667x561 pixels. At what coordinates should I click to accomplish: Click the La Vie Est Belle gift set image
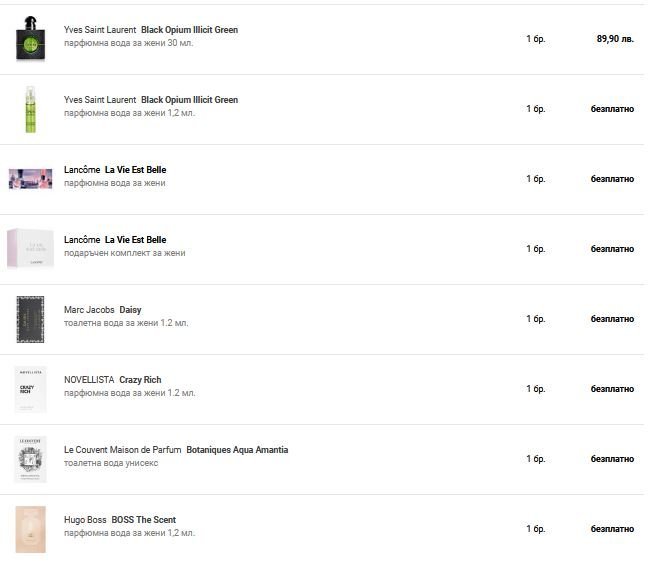[30, 249]
